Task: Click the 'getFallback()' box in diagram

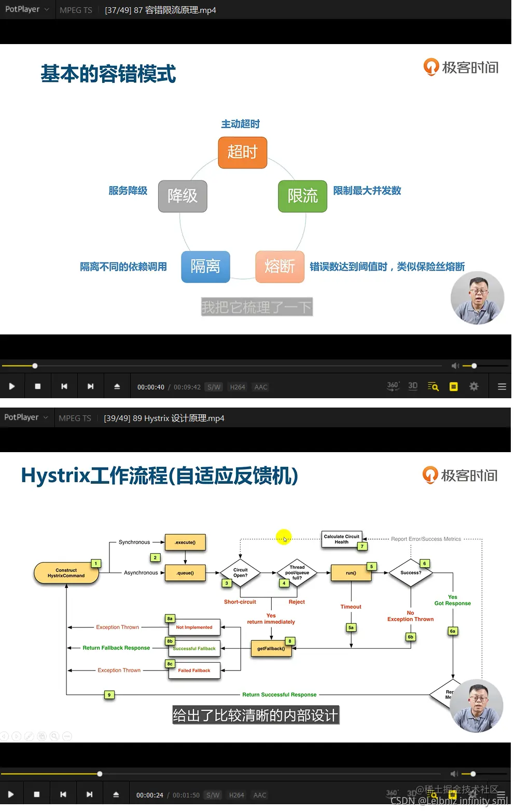Action: (x=271, y=649)
